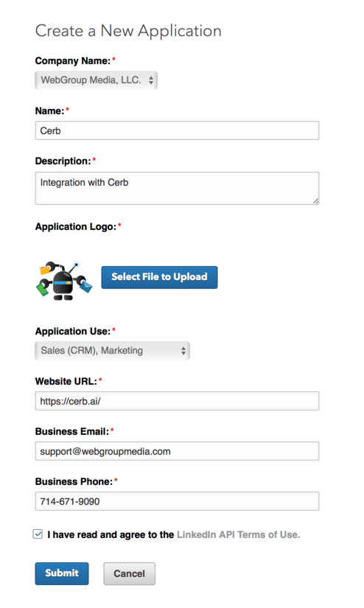Viewport: 364px width, 608px height.
Task: Open the Company Name WebGroup Media dropdown
Action: tap(96, 80)
